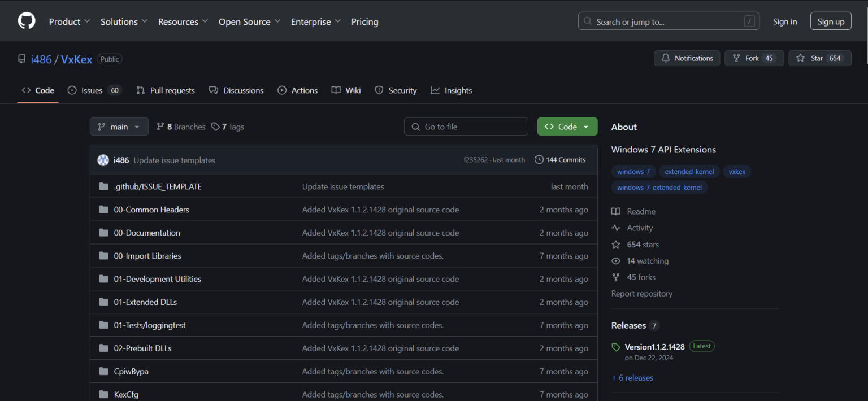868x401 pixels.
Task: Click the 144 Commits history icon
Action: [539, 160]
